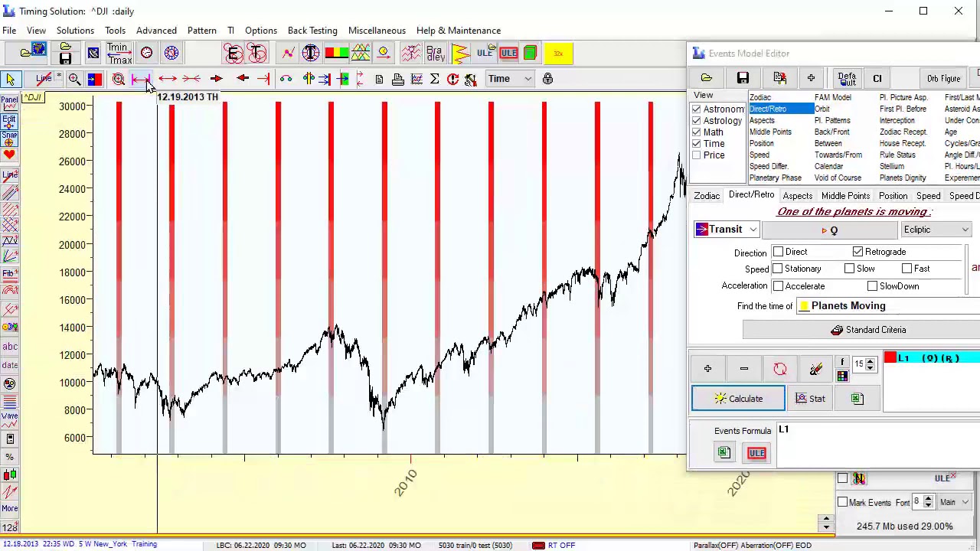980x551 pixels.
Task: Click the padlock lock icon
Action: point(547,79)
